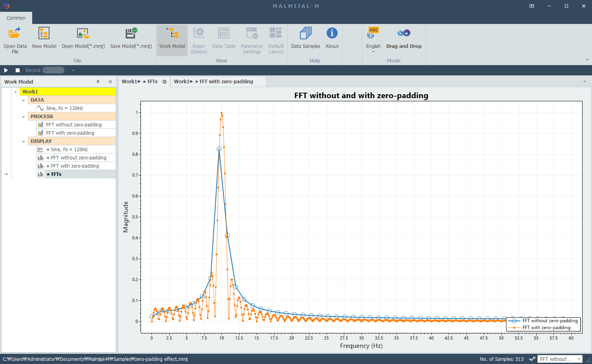Viewport: 592px width, 364px height.
Task: Click chart title FFT without and with zero-padding
Action: click(x=361, y=95)
